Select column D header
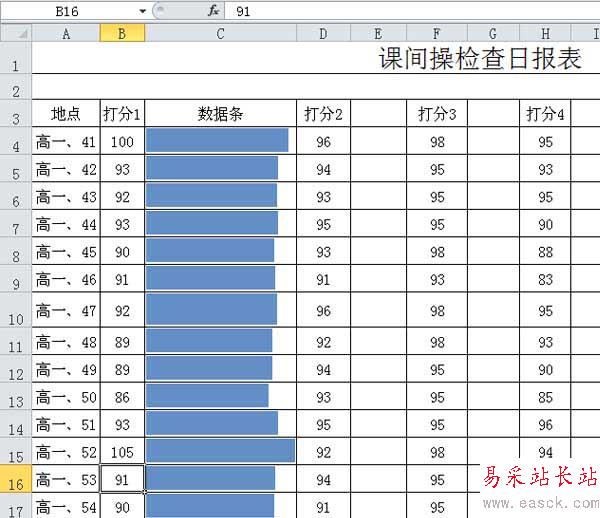This screenshot has height=518, width=600. point(323,33)
